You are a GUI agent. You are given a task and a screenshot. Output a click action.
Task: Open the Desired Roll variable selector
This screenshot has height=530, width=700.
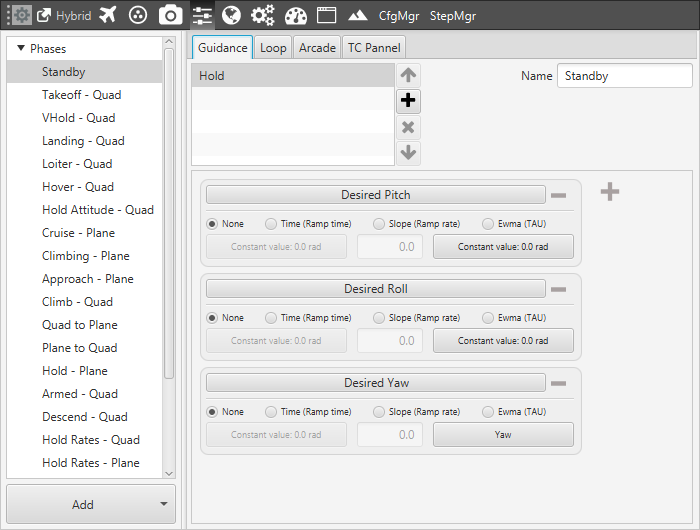[375, 289]
